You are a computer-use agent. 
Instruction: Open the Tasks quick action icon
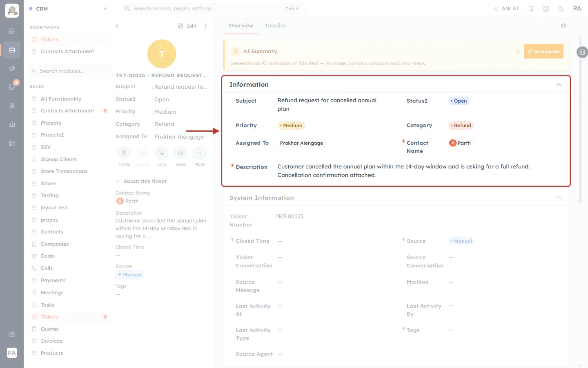[180, 153]
